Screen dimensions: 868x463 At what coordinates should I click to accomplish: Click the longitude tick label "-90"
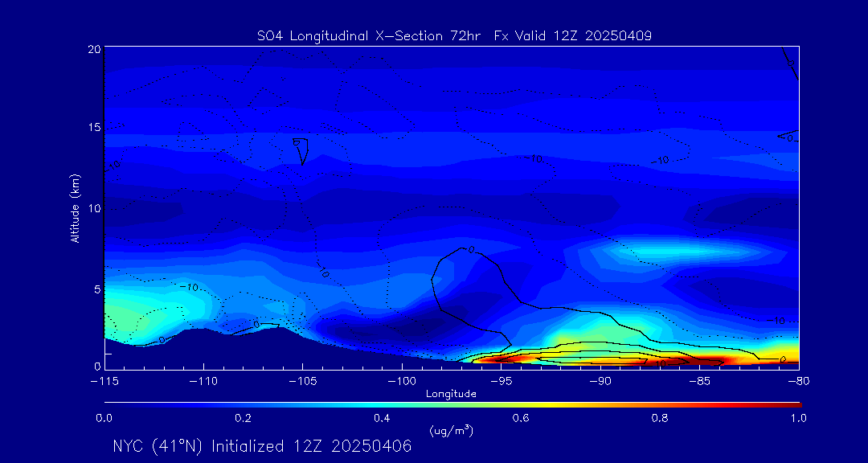tap(600, 381)
